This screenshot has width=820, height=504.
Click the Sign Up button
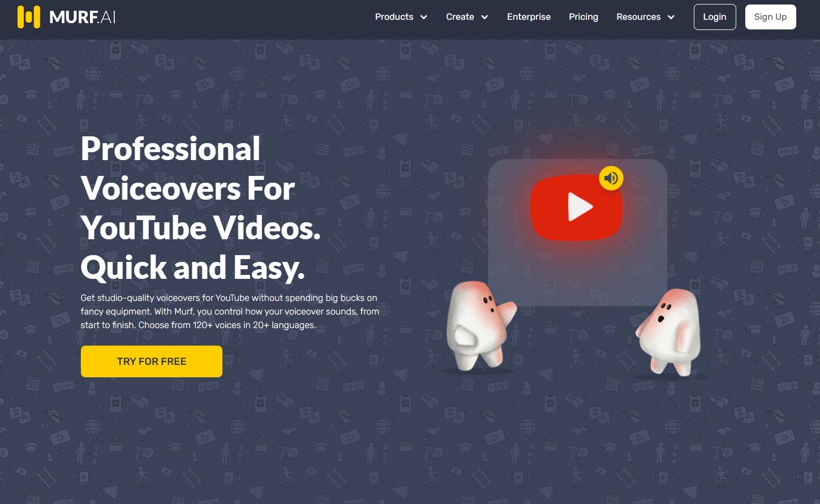[770, 17]
